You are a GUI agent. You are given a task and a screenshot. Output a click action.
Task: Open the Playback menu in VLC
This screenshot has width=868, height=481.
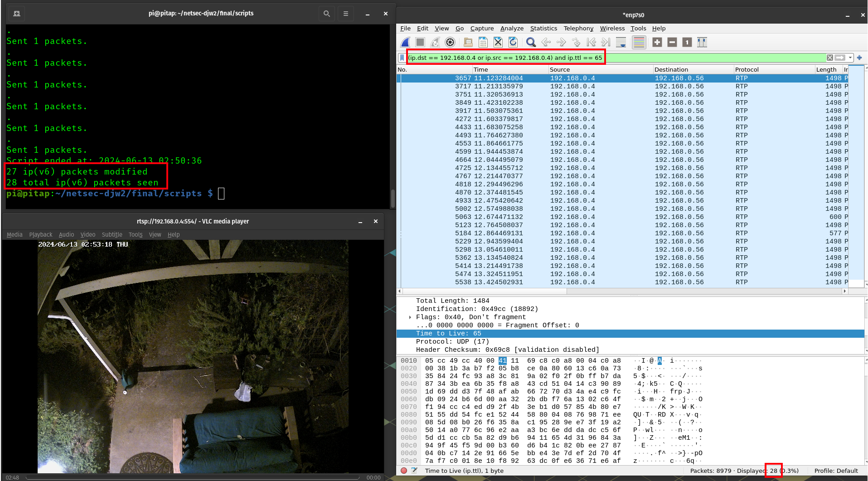tap(40, 234)
